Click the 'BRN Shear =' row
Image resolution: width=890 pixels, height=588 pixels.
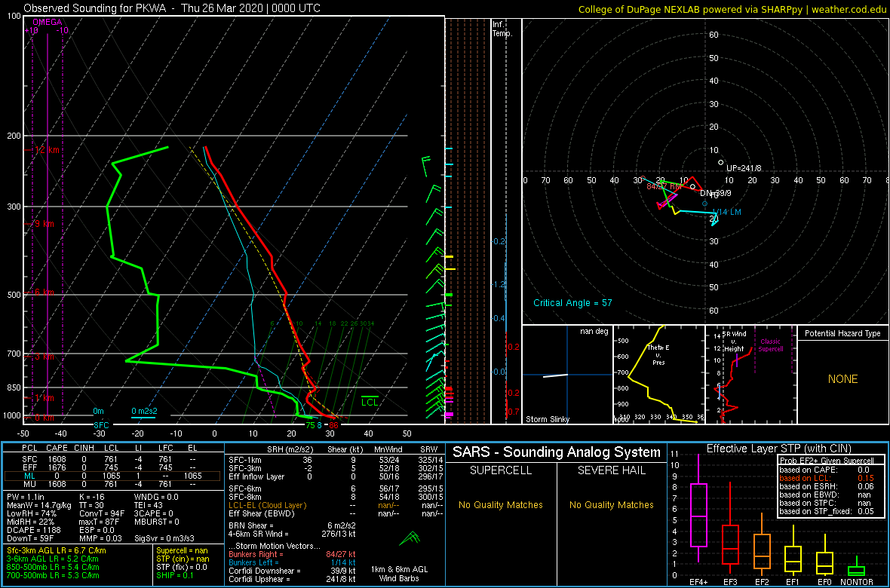[x=291, y=525]
